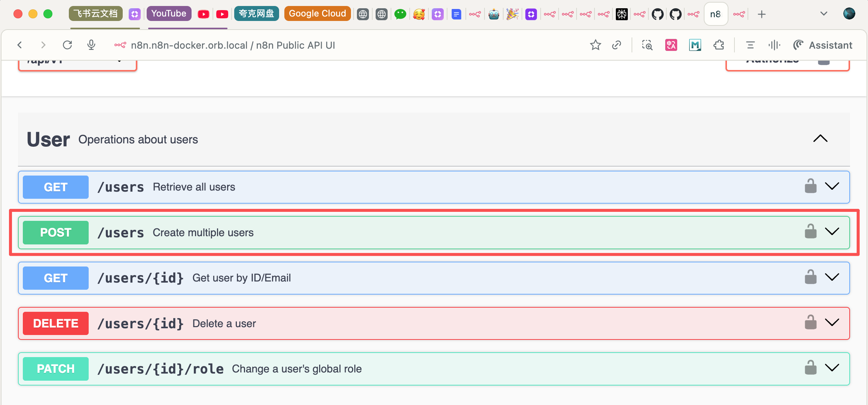Click the lock icon on DELETE /users/{id}
The height and width of the screenshot is (405, 868).
point(810,322)
